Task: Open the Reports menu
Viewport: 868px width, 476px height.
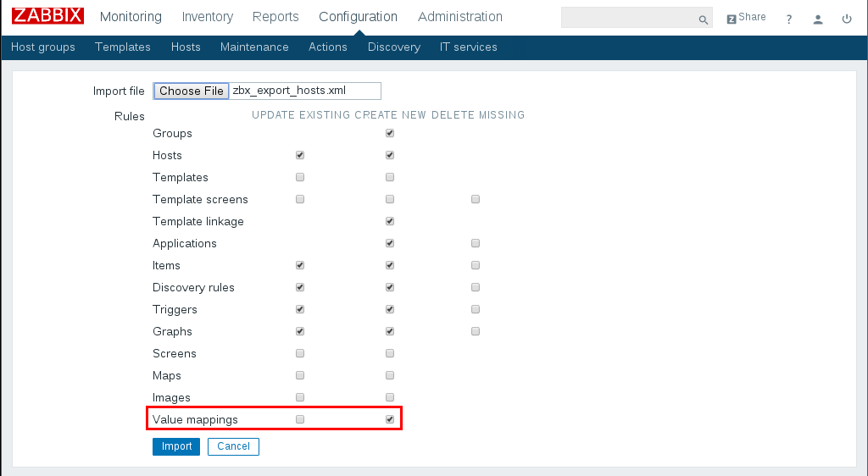Action: (x=275, y=17)
